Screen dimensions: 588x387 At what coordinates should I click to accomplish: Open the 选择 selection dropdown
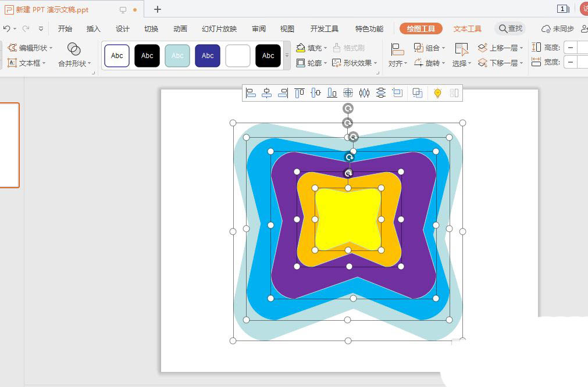tap(462, 55)
